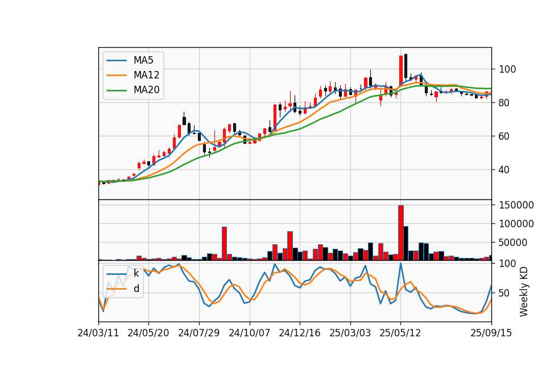Screen dimensions: 546x392
Task: Click the KD axis value 50
Action: 504,293
